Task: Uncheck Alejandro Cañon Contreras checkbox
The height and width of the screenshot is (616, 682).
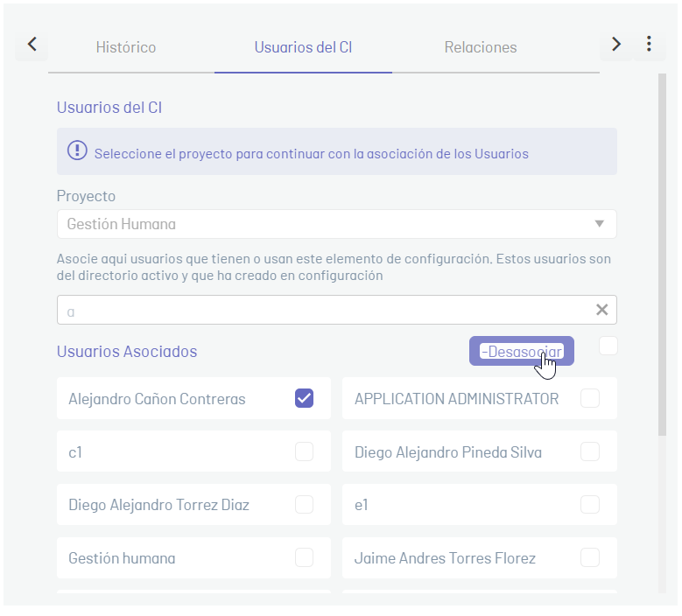Action: click(304, 398)
